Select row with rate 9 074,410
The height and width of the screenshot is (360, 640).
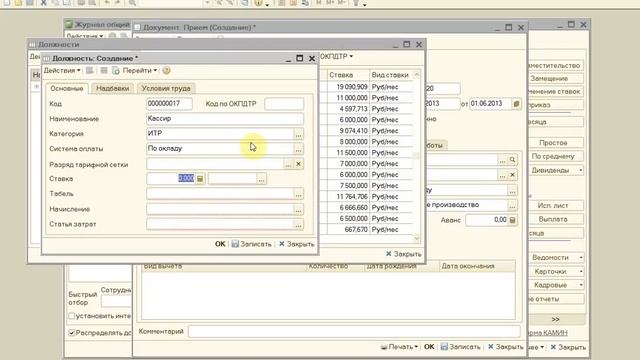(370, 131)
